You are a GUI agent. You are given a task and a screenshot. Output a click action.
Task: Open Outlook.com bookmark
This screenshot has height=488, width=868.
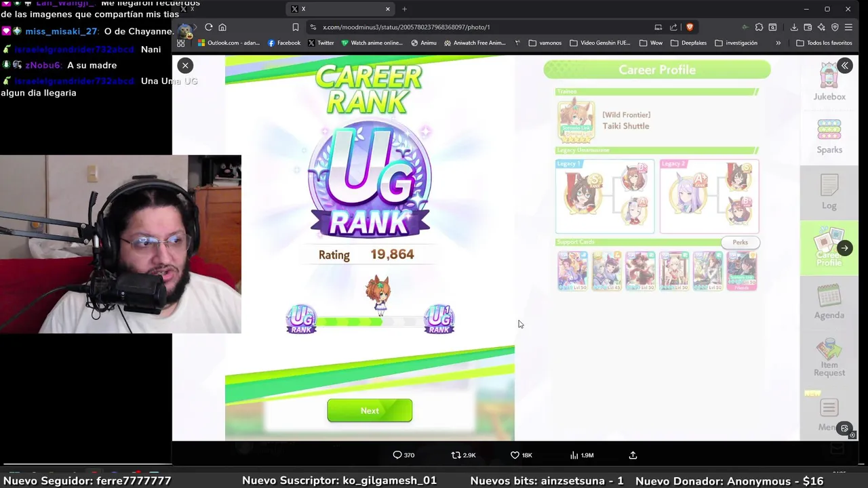pos(229,43)
